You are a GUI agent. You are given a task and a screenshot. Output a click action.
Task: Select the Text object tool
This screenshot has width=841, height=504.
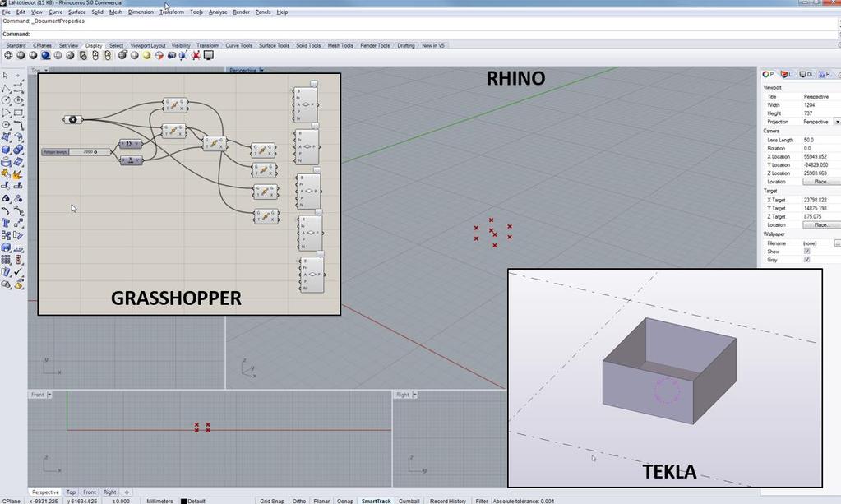[x=6, y=223]
